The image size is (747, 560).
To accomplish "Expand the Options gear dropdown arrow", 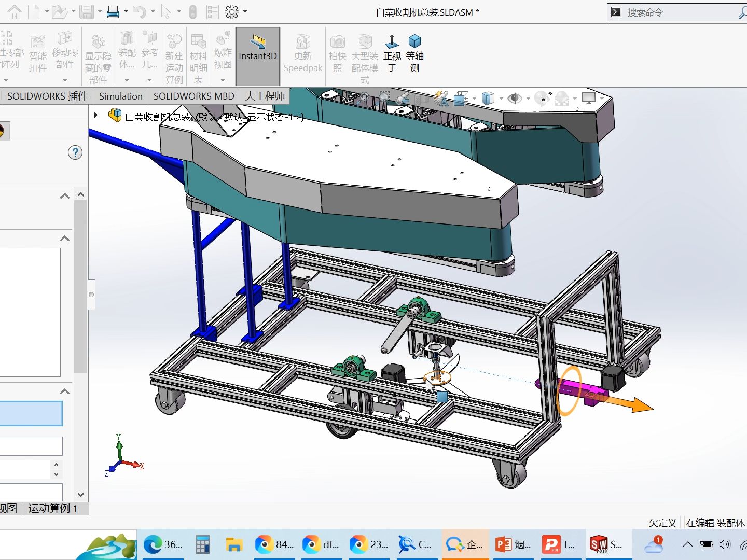I will 245,12.
